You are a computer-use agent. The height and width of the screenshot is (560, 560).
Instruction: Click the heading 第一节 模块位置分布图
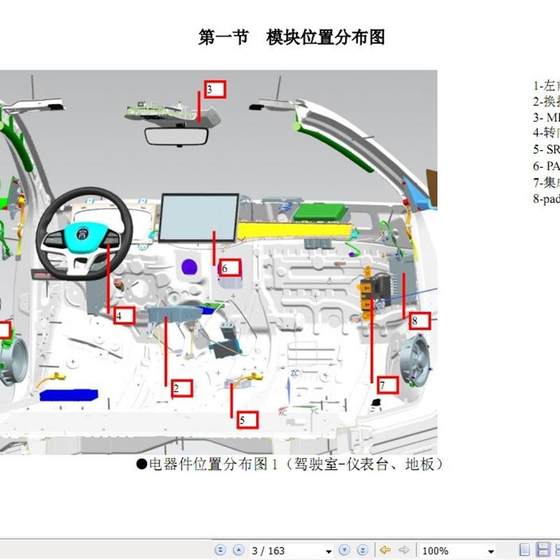pos(291,37)
